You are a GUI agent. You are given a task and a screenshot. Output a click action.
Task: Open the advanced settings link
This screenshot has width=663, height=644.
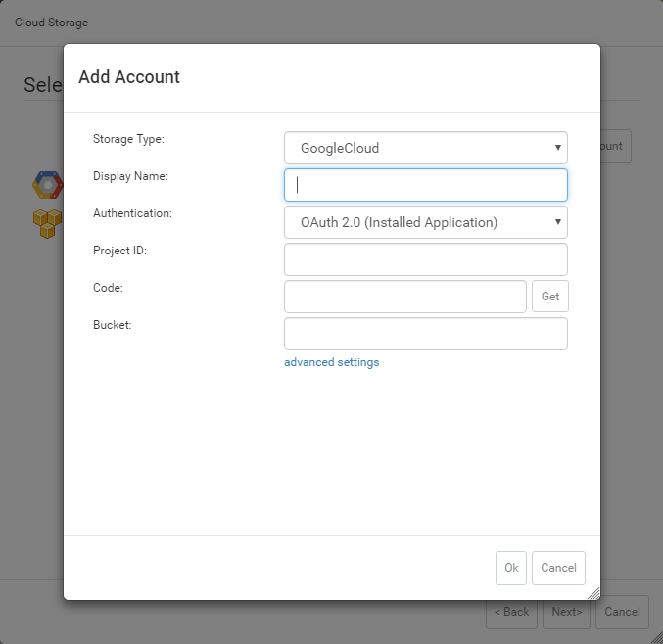click(331, 362)
